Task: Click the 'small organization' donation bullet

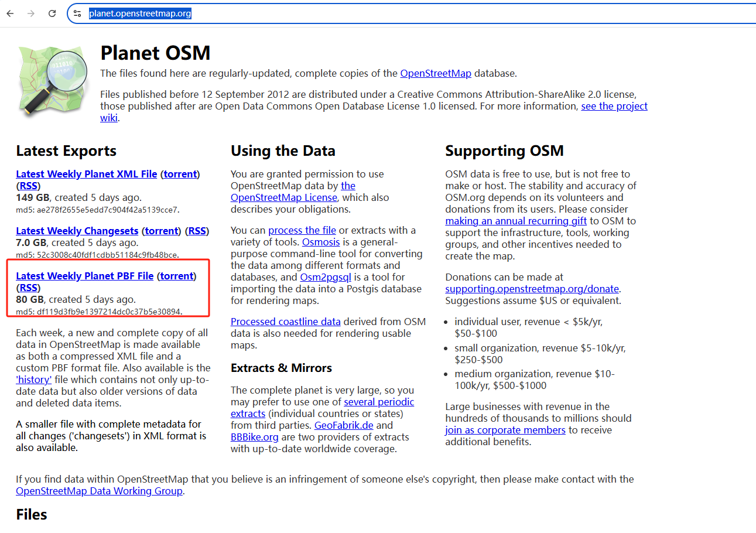Action: tap(540, 354)
